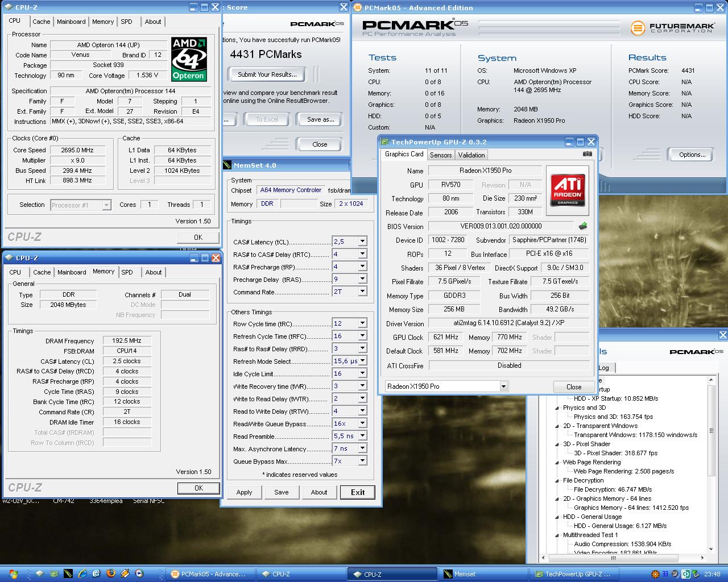The width and height of the screenshot is (728, 582).
Task: Open the Refresh Mode Select 15,6 µs dropdown
Action: pyautogui.click(x=362, y=361)
